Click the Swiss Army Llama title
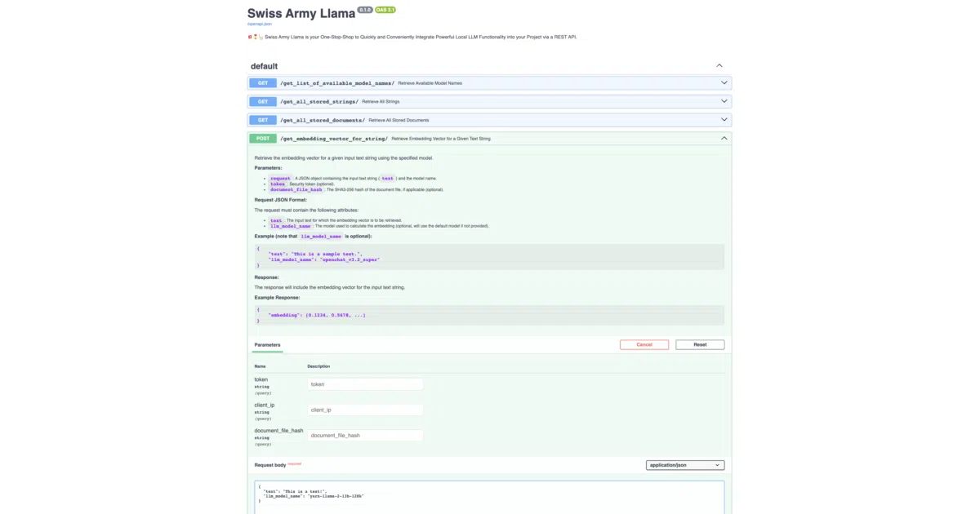This screenshot has height=514, width=980. pos(301,13)
